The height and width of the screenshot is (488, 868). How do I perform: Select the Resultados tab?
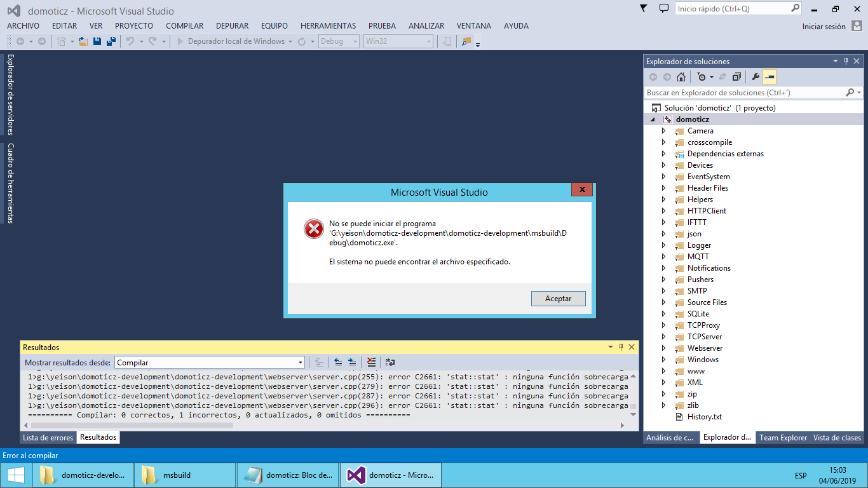[x=98, y=437]
